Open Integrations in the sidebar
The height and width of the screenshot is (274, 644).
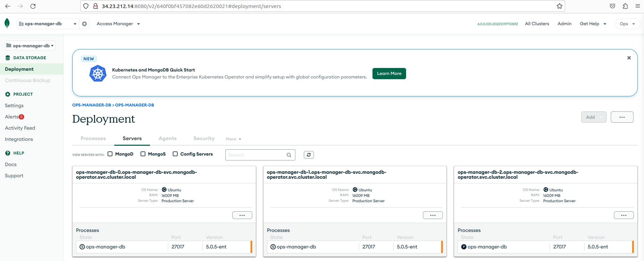pos(19,139)
